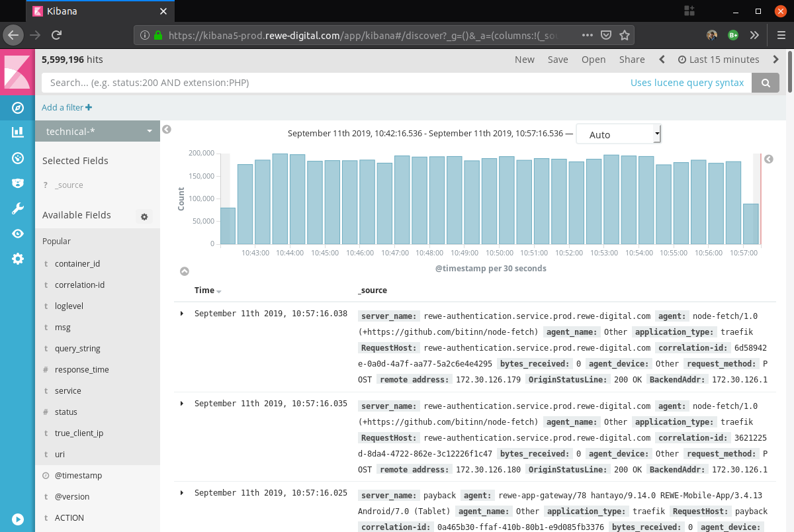
Task: Open Monitoring eye sidebar icon
Action: [18, 234]
